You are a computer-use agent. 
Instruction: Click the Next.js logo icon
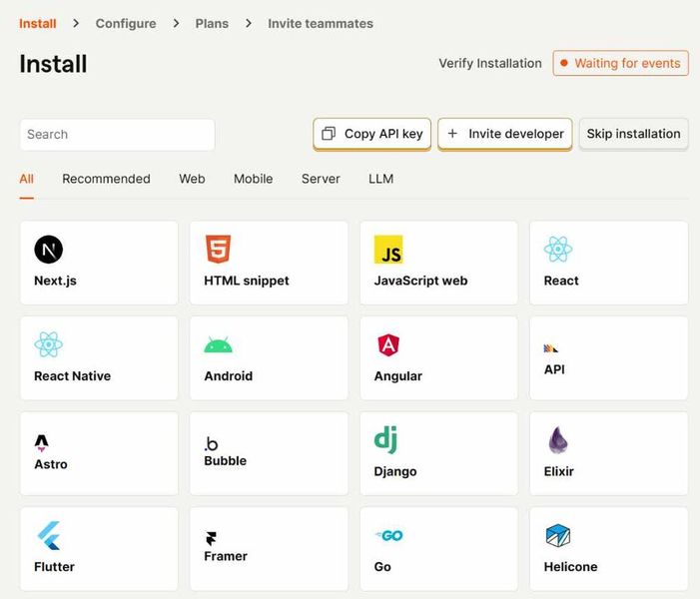(x=48, y=250)
